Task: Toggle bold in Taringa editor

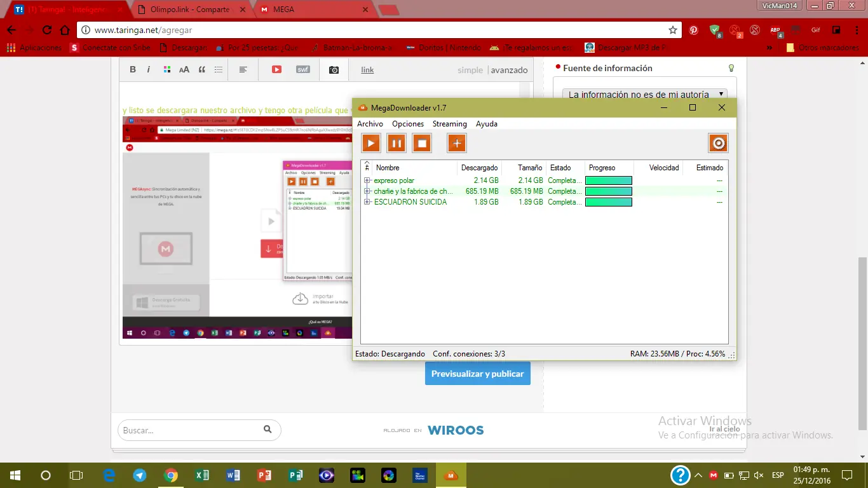Action: pos(133,70)
